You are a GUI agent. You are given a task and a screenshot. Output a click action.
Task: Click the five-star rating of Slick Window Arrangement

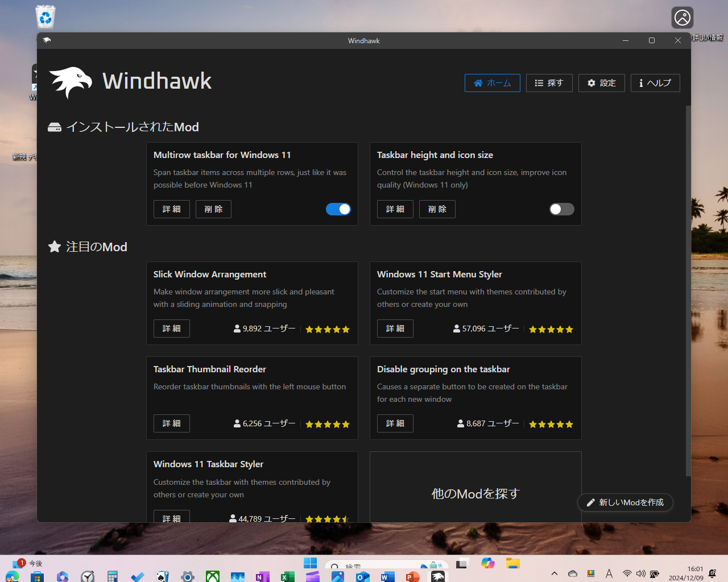tap(327, 329)
